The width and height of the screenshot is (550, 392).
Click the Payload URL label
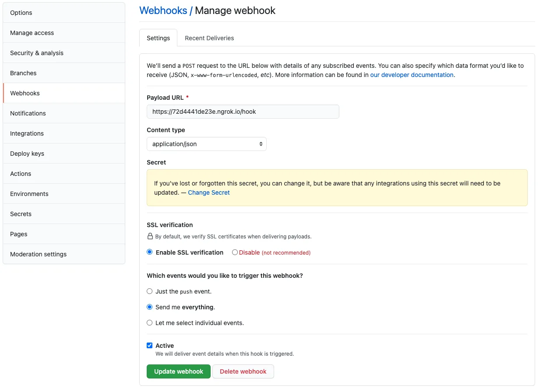(165, 98)
